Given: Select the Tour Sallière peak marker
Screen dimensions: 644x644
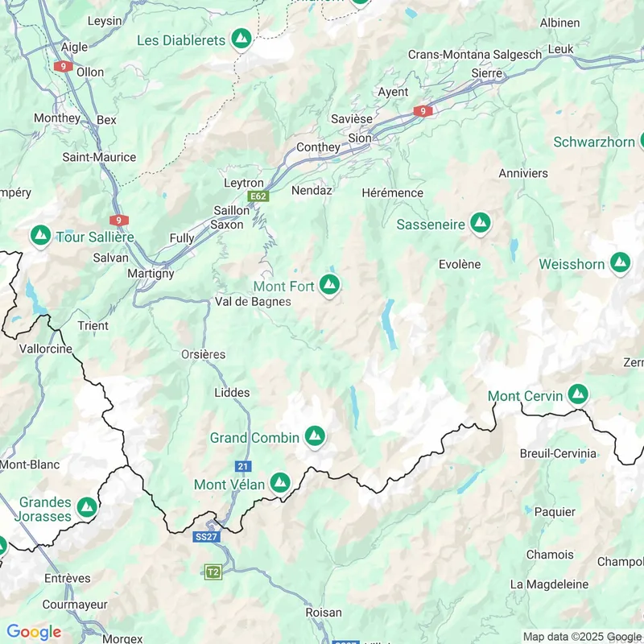Looking at the screenshot, I should point(41,236).
